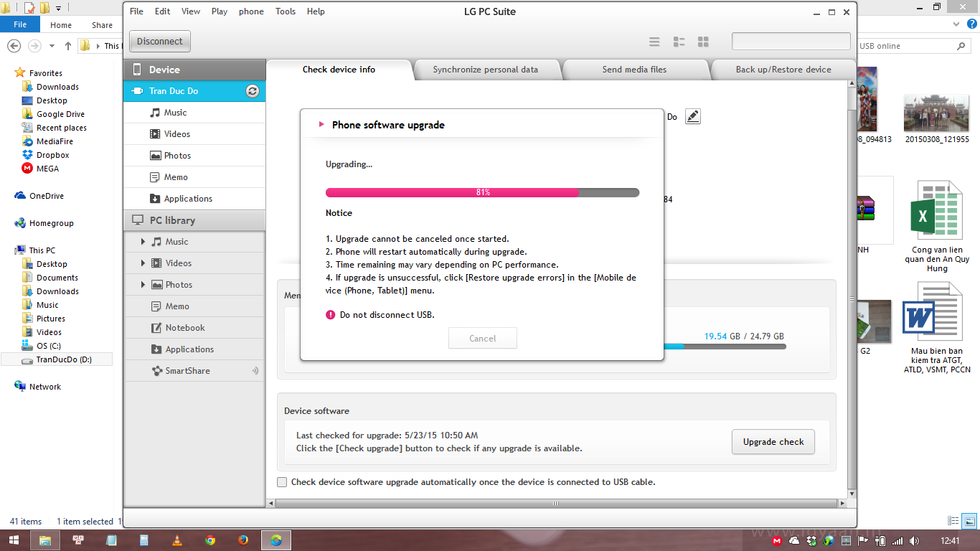Open Explorer help question mark icon
The height and width of the screenshot is (551, 980).
(x=971, y=24)
